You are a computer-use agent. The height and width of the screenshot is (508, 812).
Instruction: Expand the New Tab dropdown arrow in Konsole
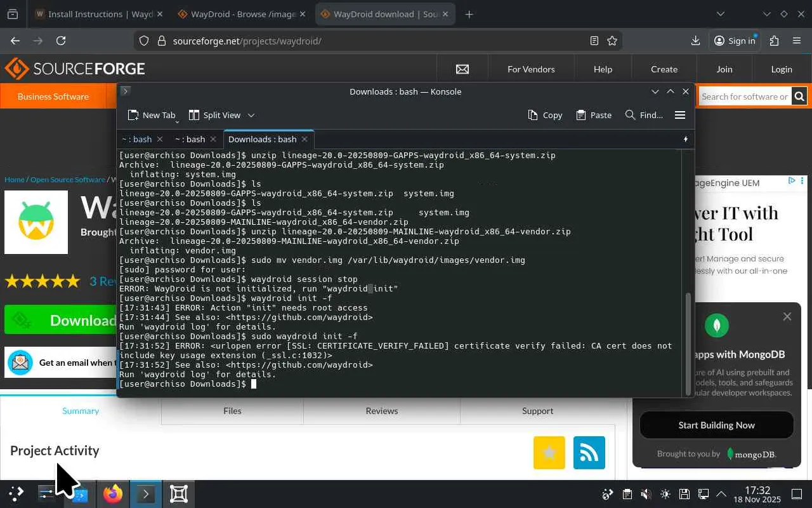(x=177, y=121)
